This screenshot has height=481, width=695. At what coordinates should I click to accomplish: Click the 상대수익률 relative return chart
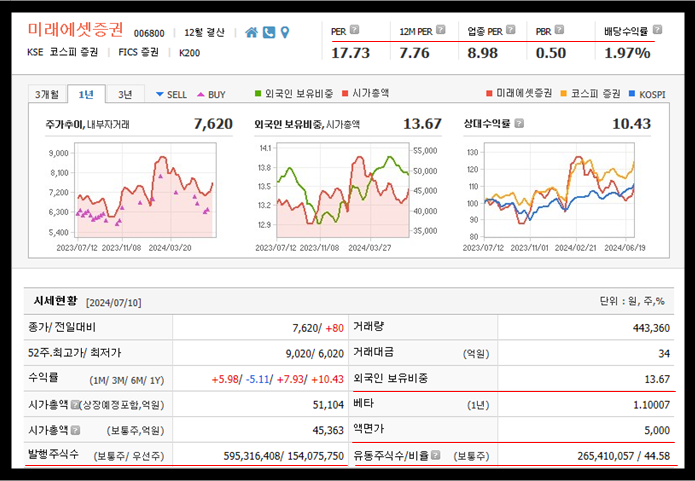(559, 190)
